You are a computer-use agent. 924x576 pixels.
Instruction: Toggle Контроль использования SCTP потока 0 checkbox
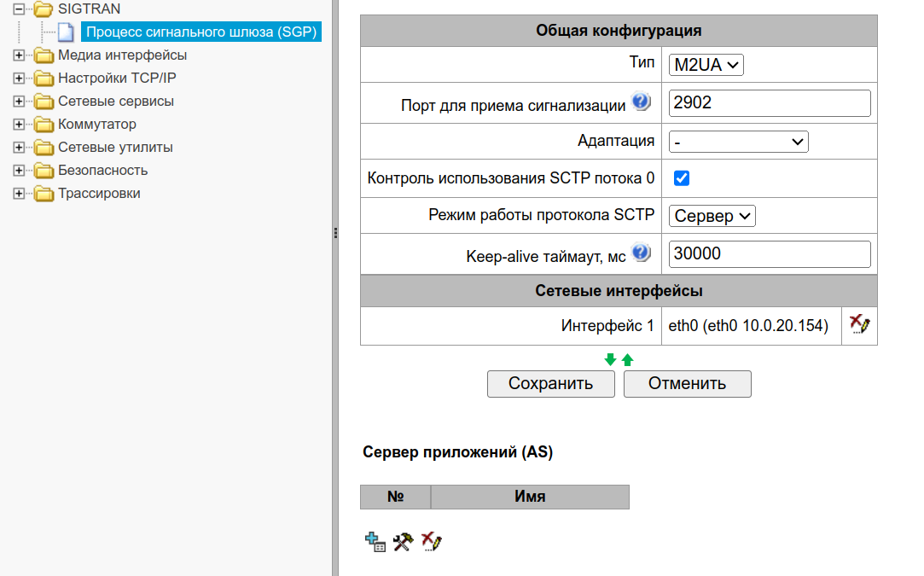click(681, 178)
